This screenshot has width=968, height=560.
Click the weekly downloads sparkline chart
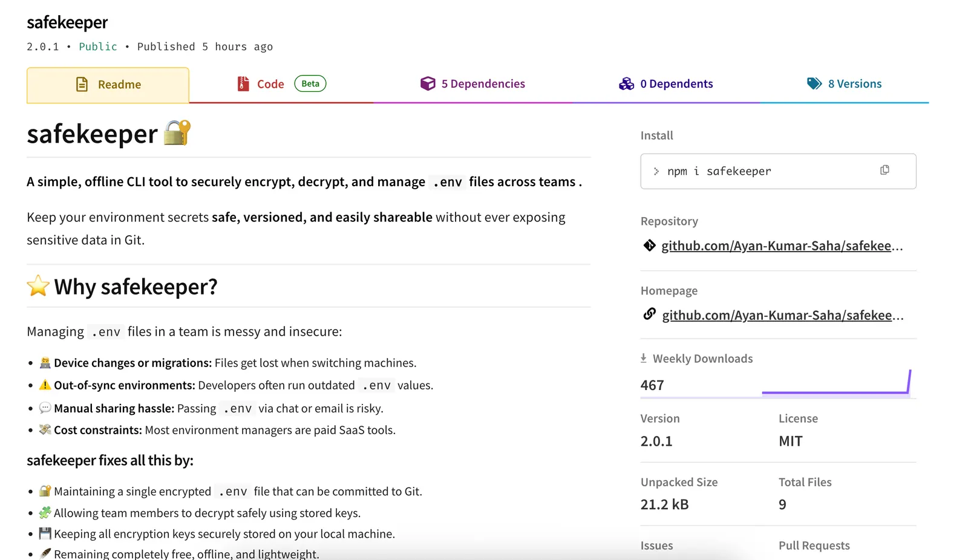click(x=836, y=382)
